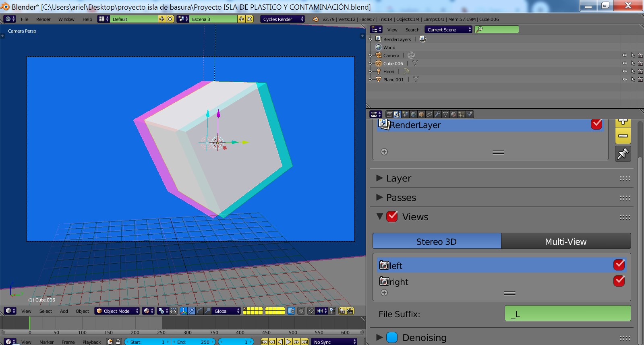Image resolution: width=644 pixels, height=345 pixels.
Task: Toggle visibility eye for Cube.006
Action: point(625,64)
